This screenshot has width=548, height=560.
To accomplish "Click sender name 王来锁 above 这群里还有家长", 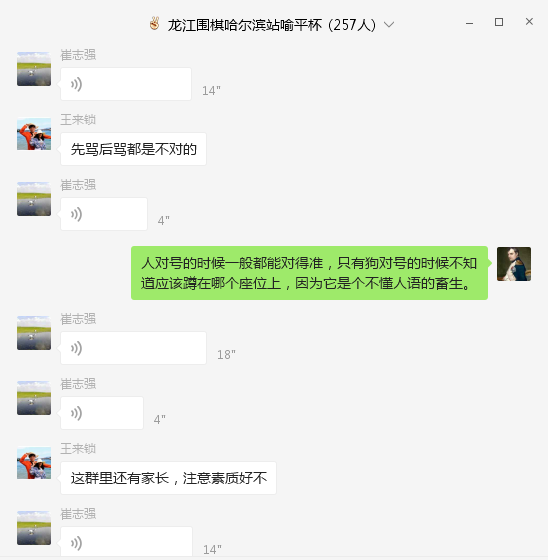I will pyautogui.click(x=78, y=449).
